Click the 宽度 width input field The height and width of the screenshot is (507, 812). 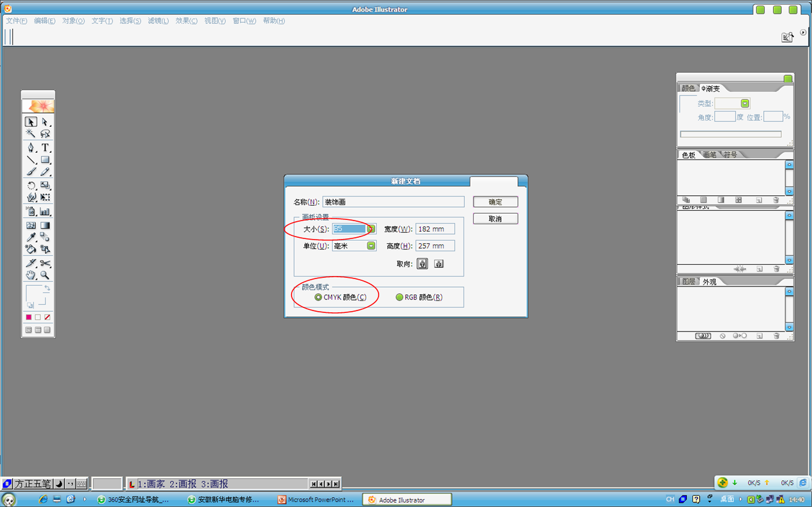coord(435,229)
